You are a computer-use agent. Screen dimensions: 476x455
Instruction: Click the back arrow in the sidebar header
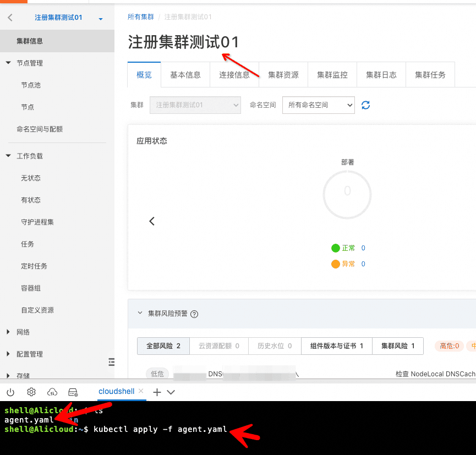[10, 18]
